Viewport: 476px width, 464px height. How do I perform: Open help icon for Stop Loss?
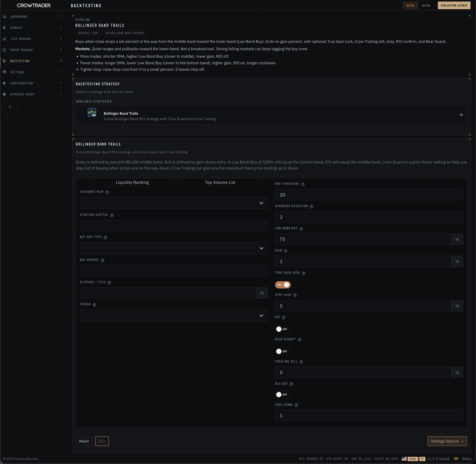click(x=295, y=295)
